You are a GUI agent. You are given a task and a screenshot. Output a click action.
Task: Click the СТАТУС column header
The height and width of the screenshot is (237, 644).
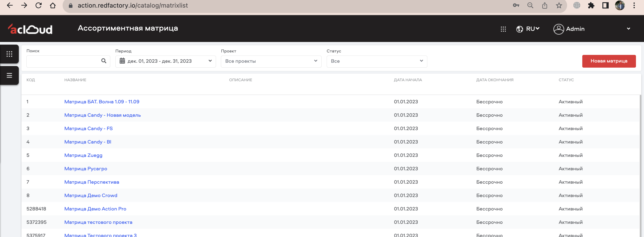pos(566,80)
